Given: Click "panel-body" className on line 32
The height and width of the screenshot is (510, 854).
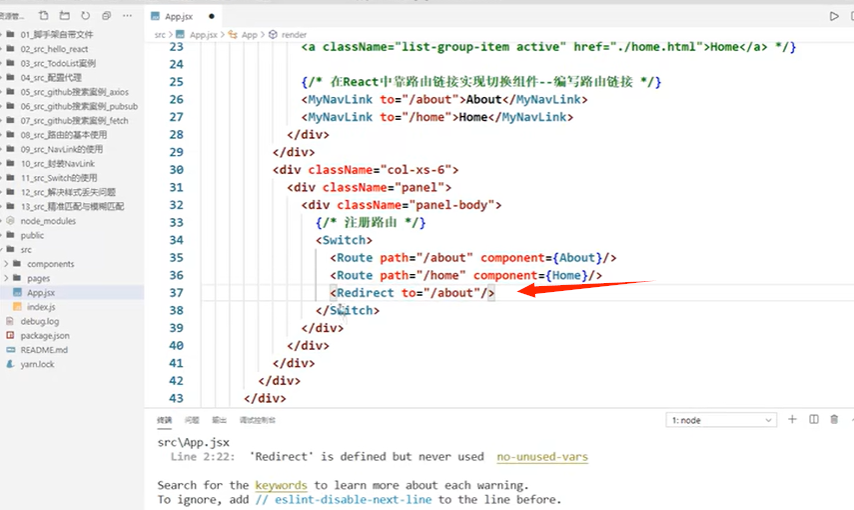Looking at the screenshot, I should click(452, 205).
